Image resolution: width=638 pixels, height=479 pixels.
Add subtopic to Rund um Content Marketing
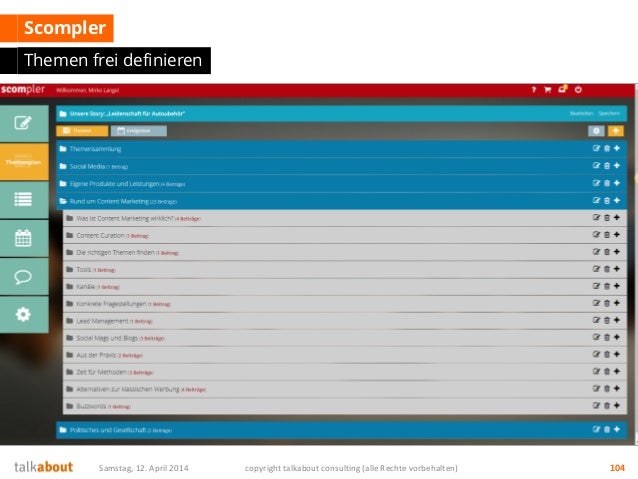tap(617, 201)
